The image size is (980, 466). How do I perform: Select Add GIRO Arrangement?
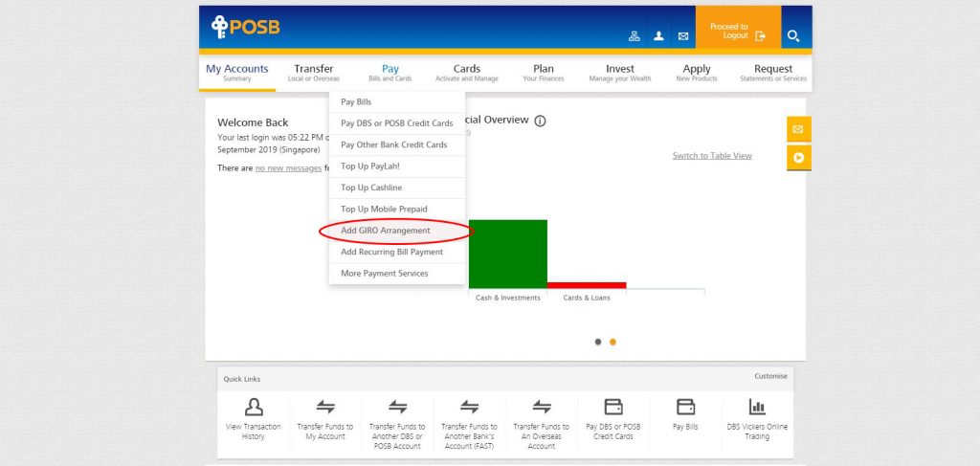coord(397,231)
